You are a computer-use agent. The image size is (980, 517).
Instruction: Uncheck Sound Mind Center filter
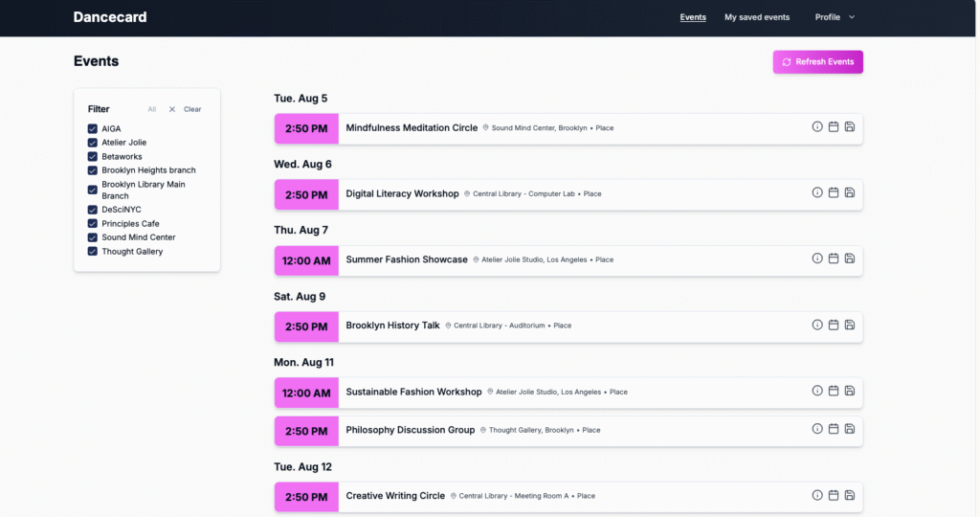(x=93, y=237)
